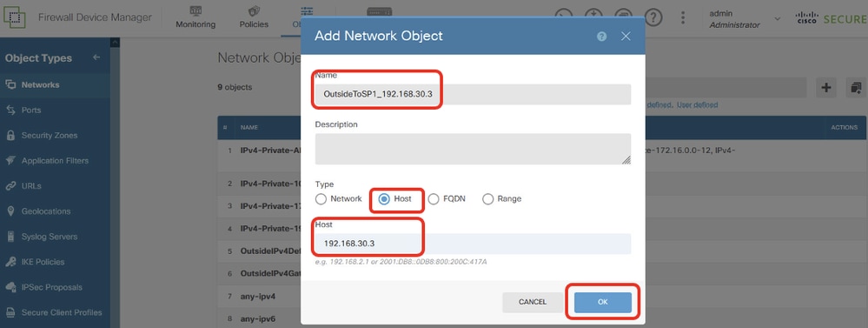The image size is (868, 328).
Task: Open the Device tab icon
Action: tap(379, 12)
